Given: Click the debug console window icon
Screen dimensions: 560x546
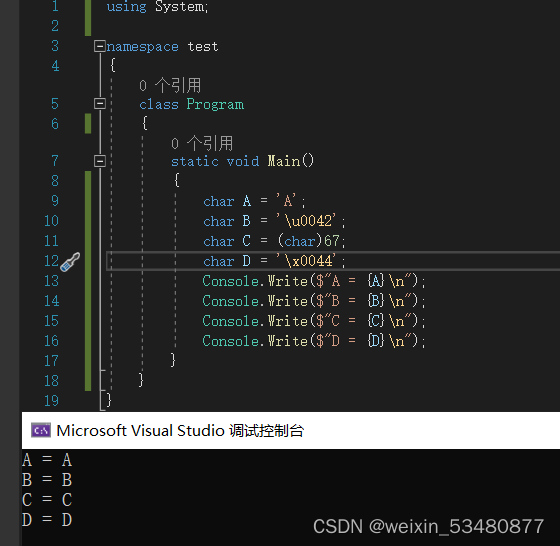Looking at the screenshot, I should pyautogui.click(x=41, y=430).
